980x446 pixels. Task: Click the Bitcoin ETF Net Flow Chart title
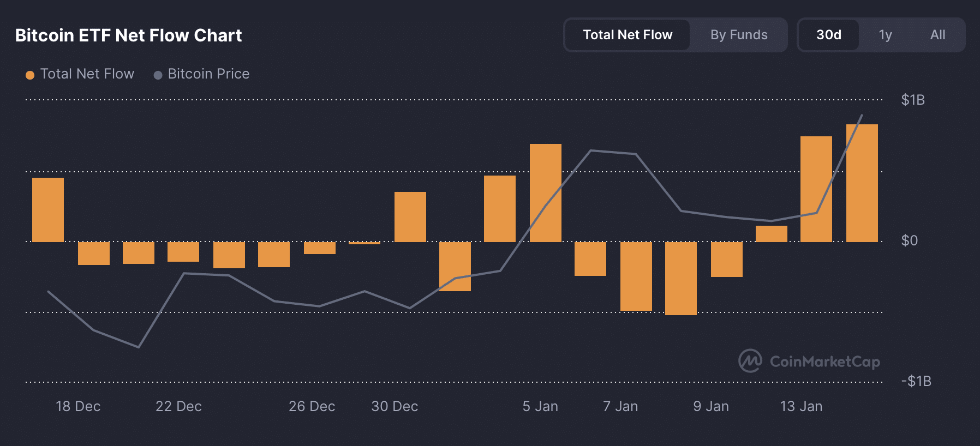tap(128, 35)
